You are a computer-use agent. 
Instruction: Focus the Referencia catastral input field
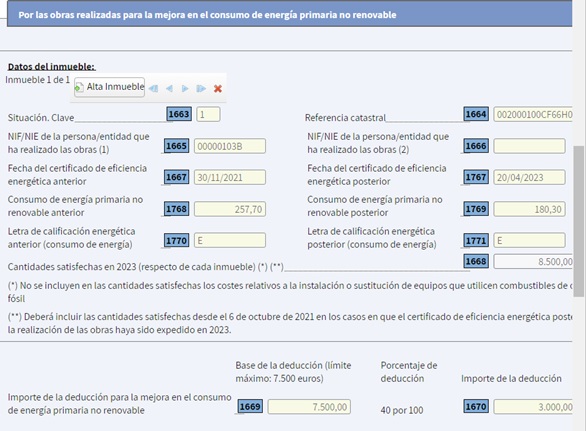click(x=533, y=114)
